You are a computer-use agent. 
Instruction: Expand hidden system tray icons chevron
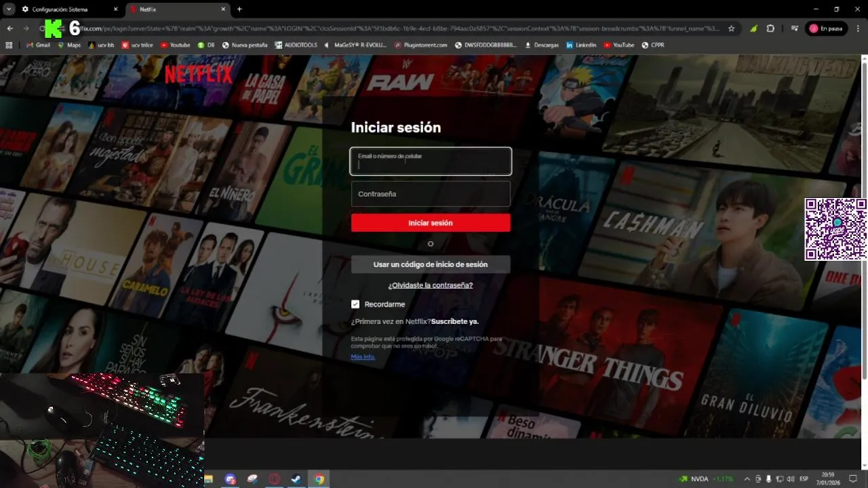747,479
